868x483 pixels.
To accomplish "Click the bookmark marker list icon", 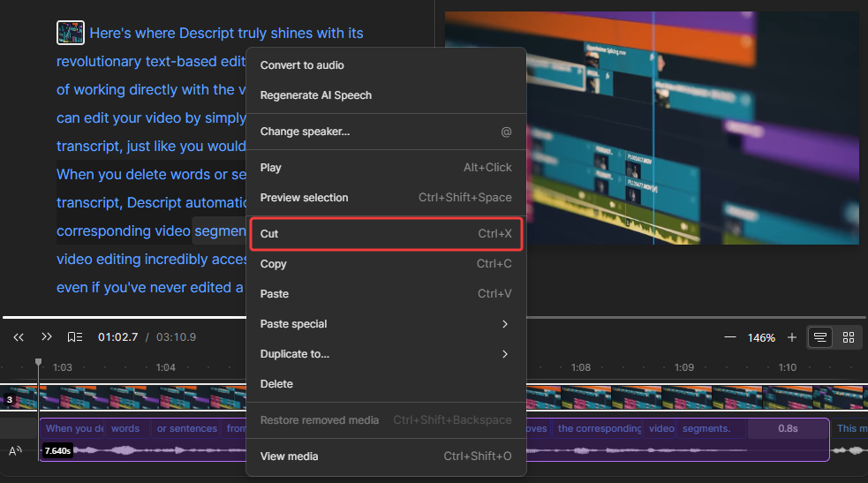I will 75,337.
